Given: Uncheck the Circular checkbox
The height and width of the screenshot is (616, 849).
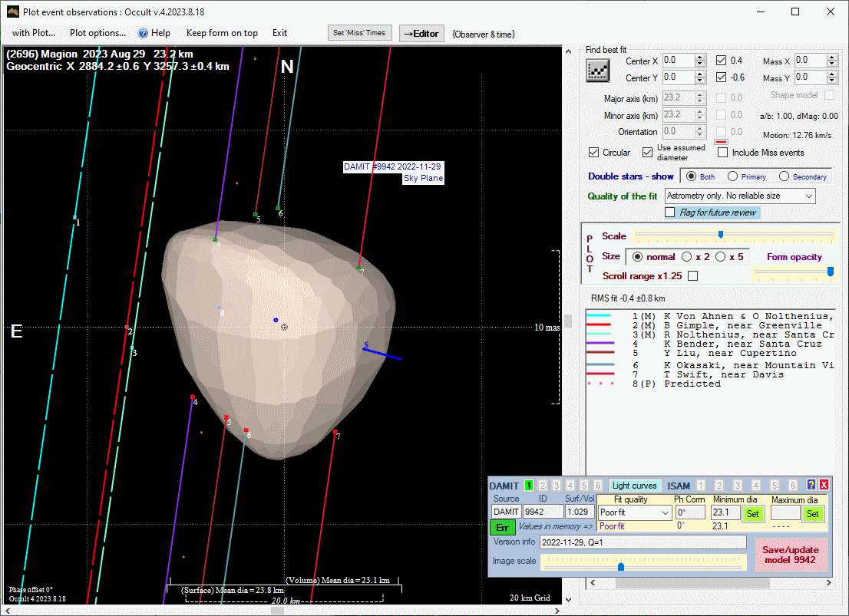Looking at the screenshot, I should tap(593, 153).
